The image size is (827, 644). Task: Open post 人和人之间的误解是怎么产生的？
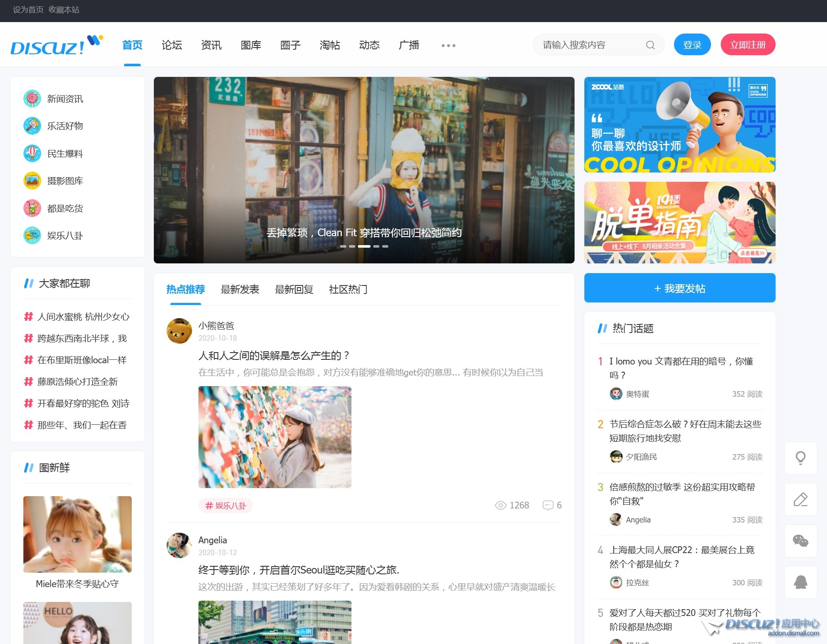coord(274,356)
